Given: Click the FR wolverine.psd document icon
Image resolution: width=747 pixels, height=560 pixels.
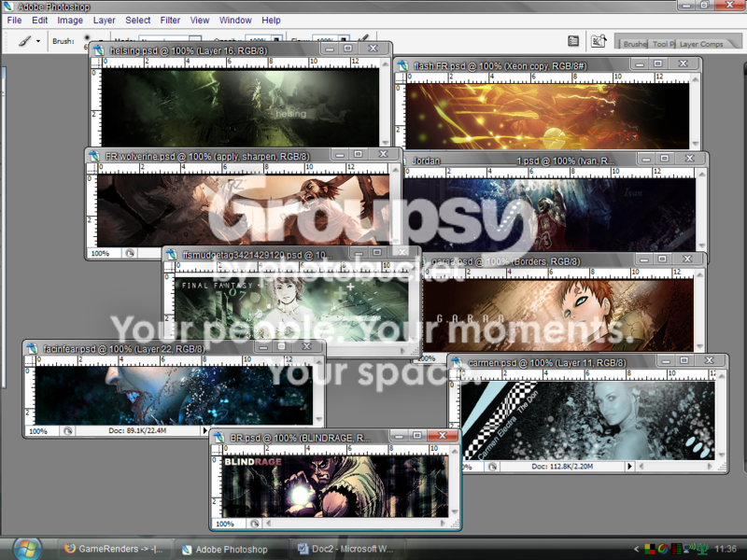Looking at the screenshot, I should (94, 156).
